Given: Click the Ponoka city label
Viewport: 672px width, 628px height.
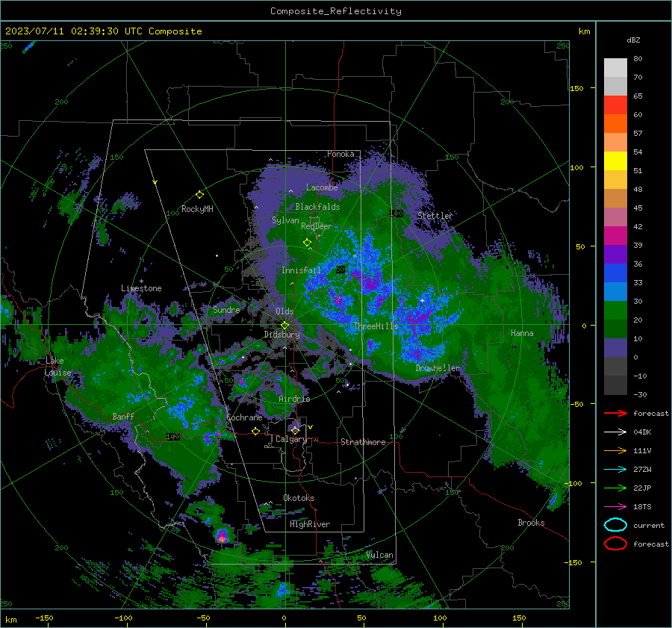Looking at the screenshot, I should (x=340, y=154).
